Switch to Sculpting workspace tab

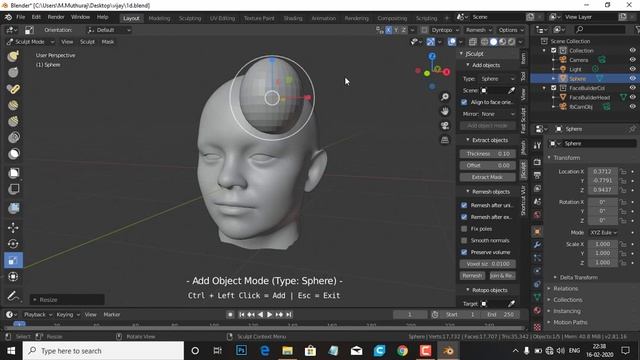point(190,18)
